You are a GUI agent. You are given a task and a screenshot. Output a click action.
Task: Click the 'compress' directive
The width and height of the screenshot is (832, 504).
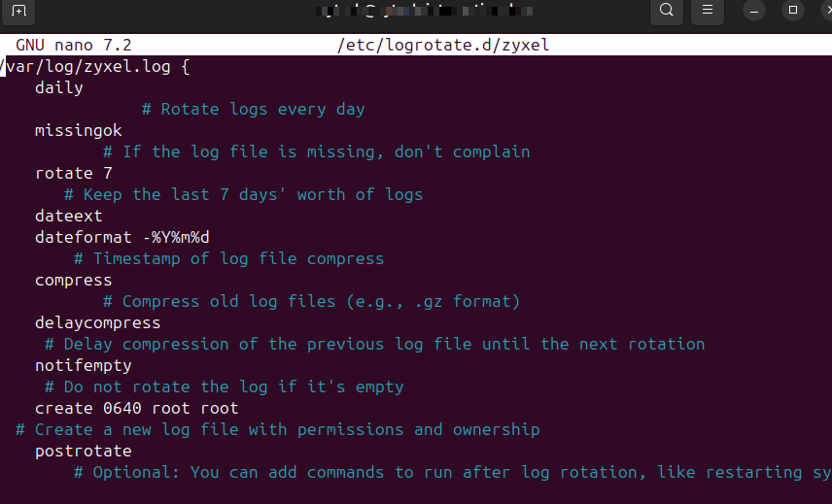[x=73, y=281]
